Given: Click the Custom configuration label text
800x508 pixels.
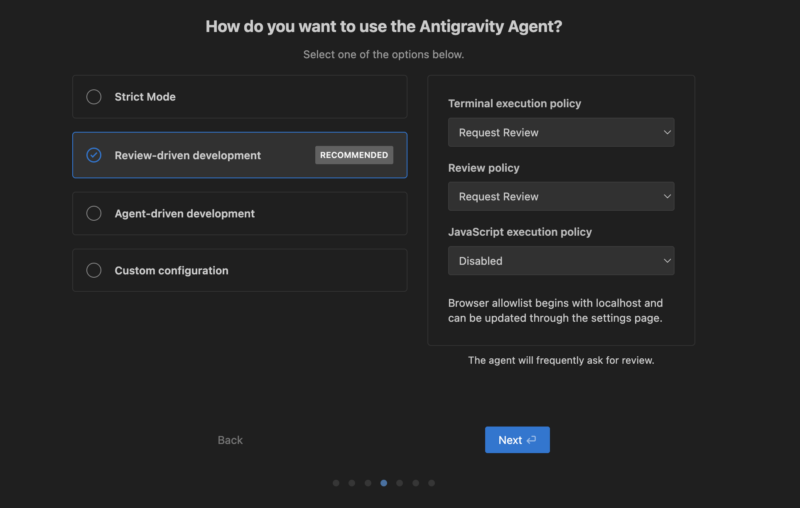Looking at the screenshot, I should point(171,270).
